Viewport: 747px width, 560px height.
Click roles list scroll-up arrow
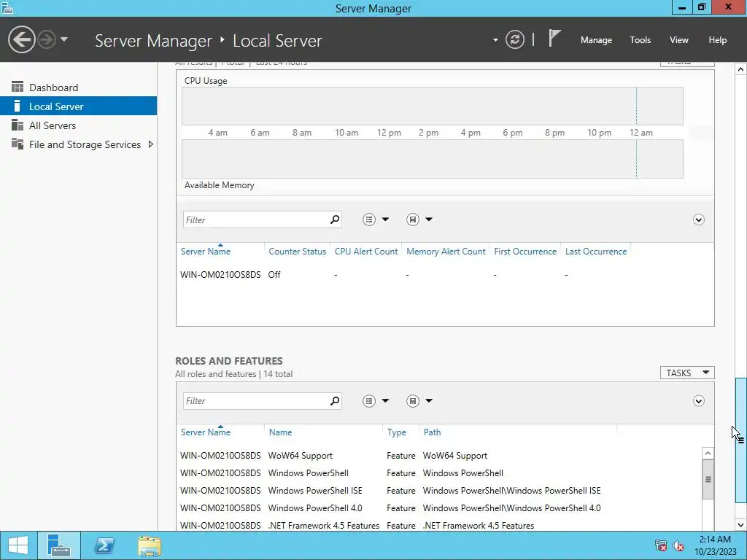click(708, 454)
